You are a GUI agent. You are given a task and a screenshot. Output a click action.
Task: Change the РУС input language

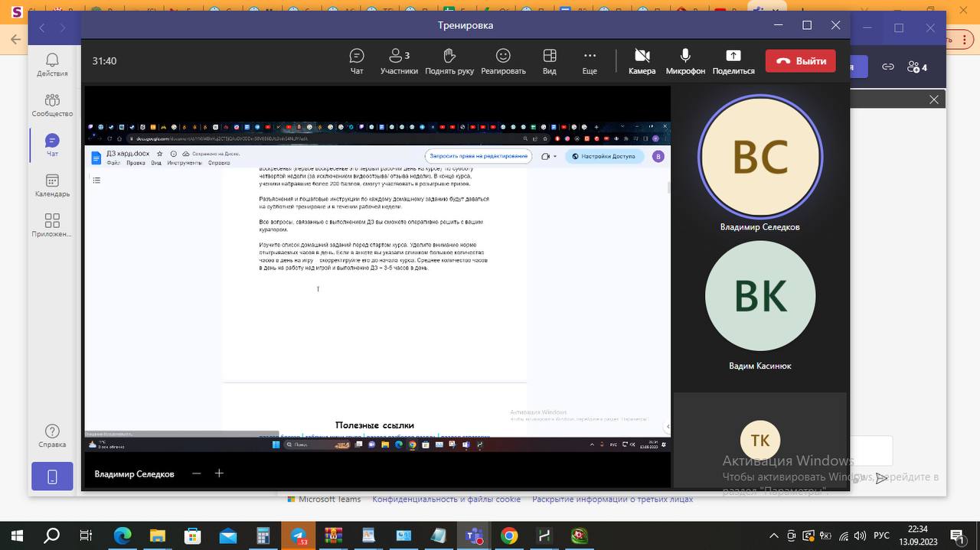(881, 535)
